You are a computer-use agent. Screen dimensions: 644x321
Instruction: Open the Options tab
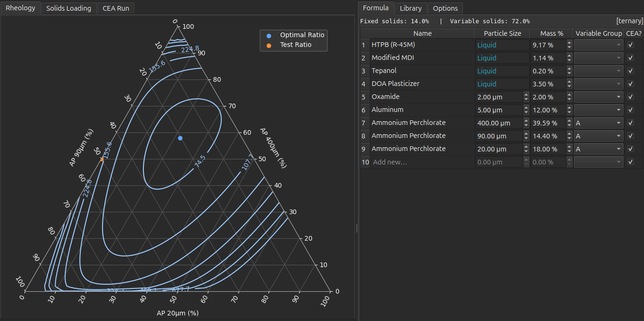point(445,8)
